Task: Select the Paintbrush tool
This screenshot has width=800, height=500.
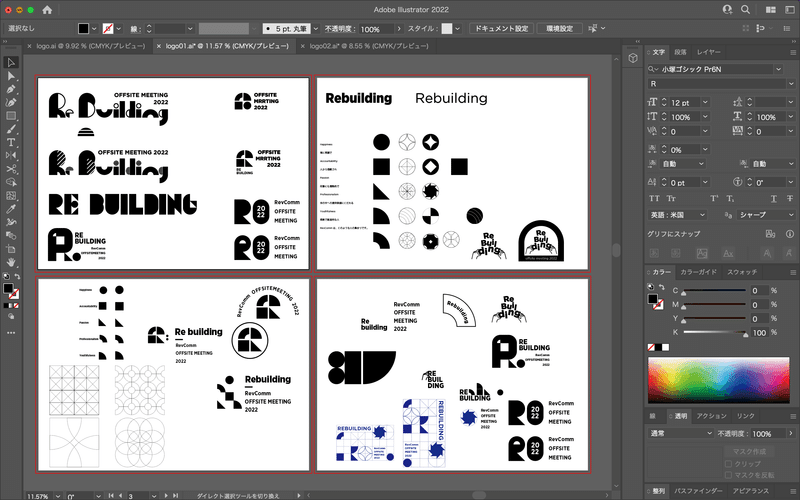Action: coord(11,129)
